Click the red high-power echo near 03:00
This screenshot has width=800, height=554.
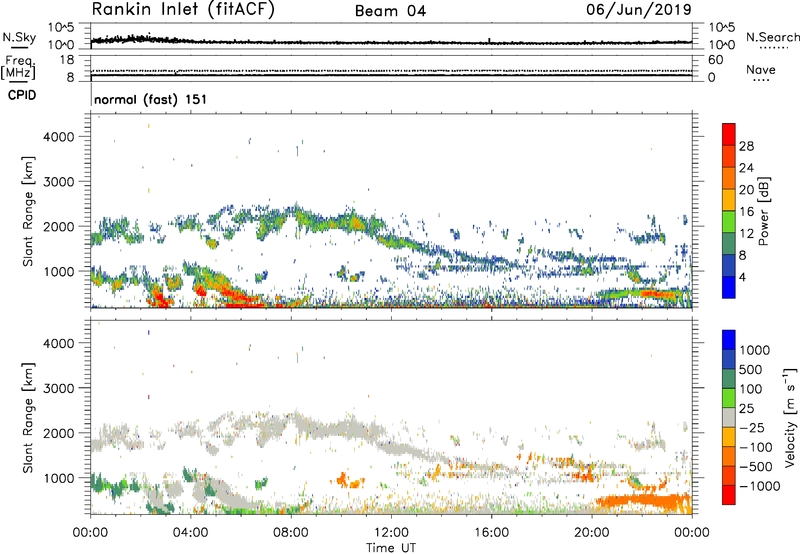click(159, 298)
